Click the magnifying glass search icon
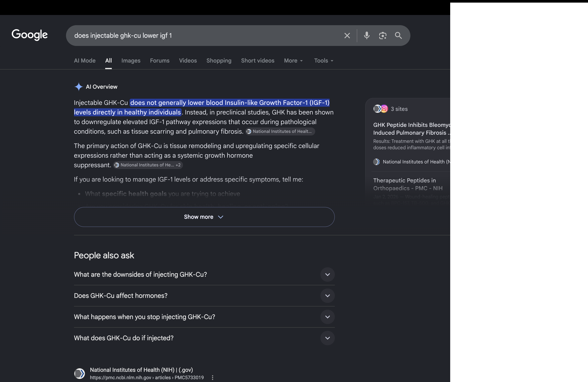This screenshot has height=382, width=588. click(x=398, y=36)
